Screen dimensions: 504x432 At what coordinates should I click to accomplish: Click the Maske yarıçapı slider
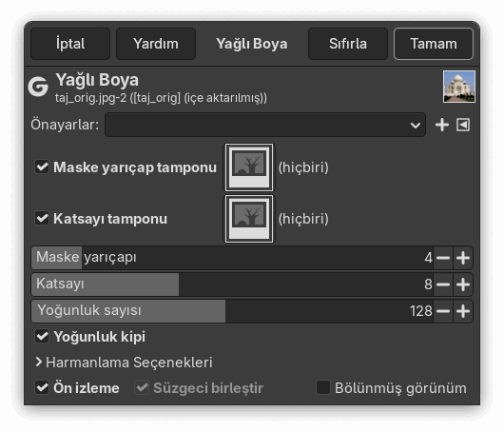232,258
